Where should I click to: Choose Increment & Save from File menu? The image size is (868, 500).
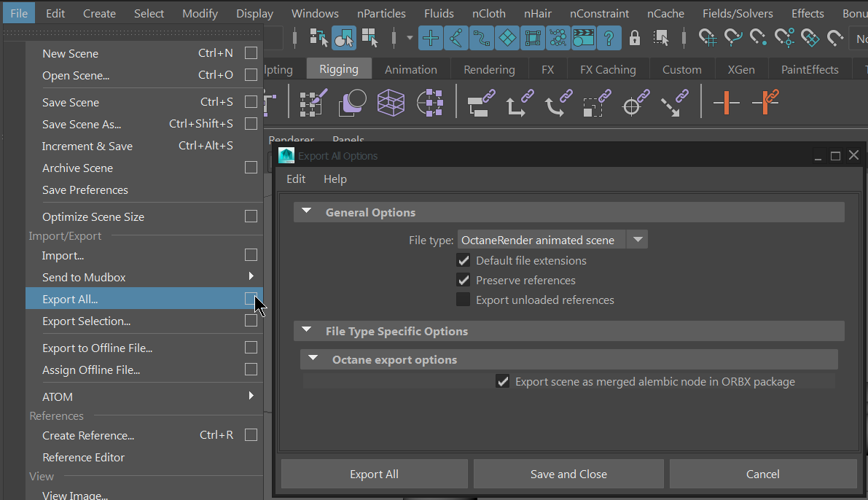tap(145, 146)
